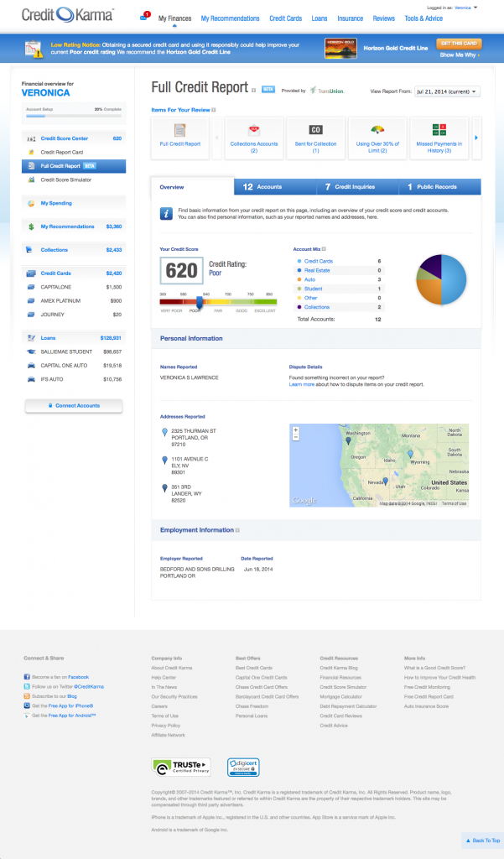Screen dimensions: 504x859
Task: Click the Capital One Auto car icon
Action: coord(31,366)
